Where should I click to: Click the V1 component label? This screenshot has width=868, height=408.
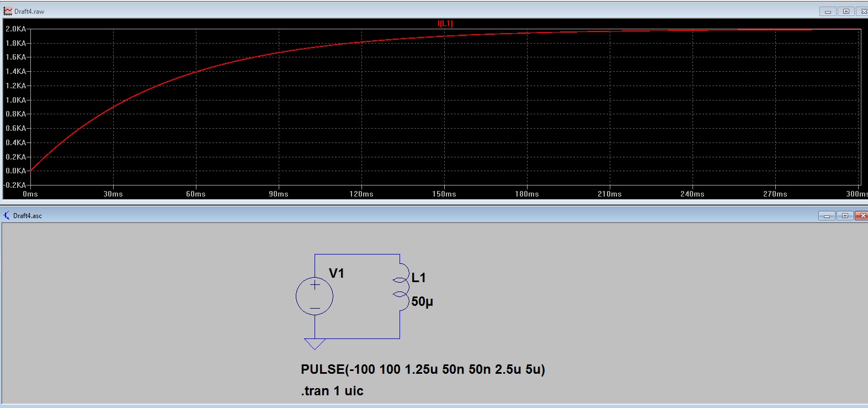point(337,273)
